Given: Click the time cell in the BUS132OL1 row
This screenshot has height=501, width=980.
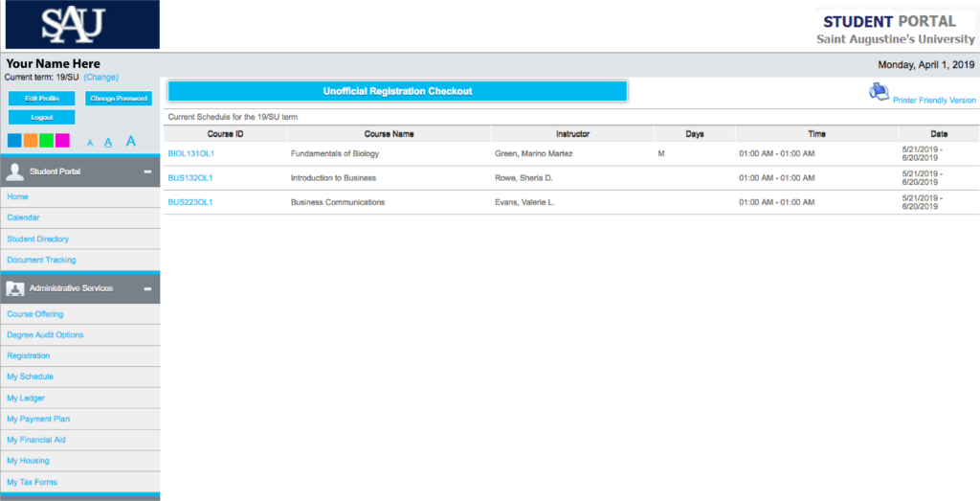Looking at the screenshot, I should click(777, 177).
